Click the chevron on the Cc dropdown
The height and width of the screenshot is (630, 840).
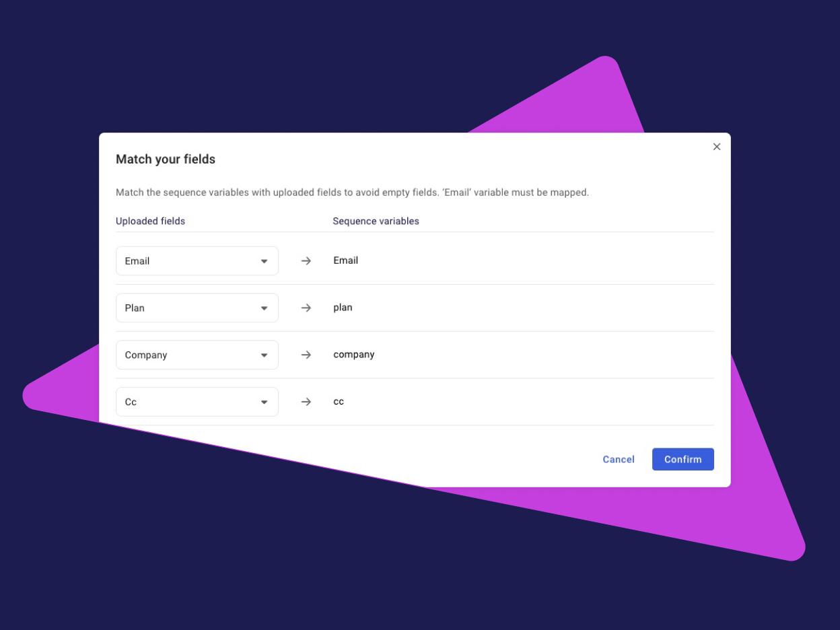tap(264, 402)
